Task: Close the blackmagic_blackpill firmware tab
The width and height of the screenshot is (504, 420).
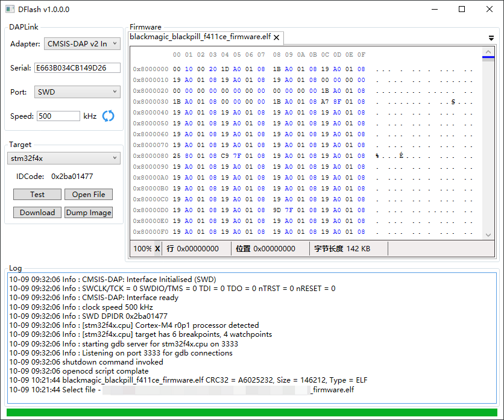Action: pyautogui.click(x=277, y=37)
